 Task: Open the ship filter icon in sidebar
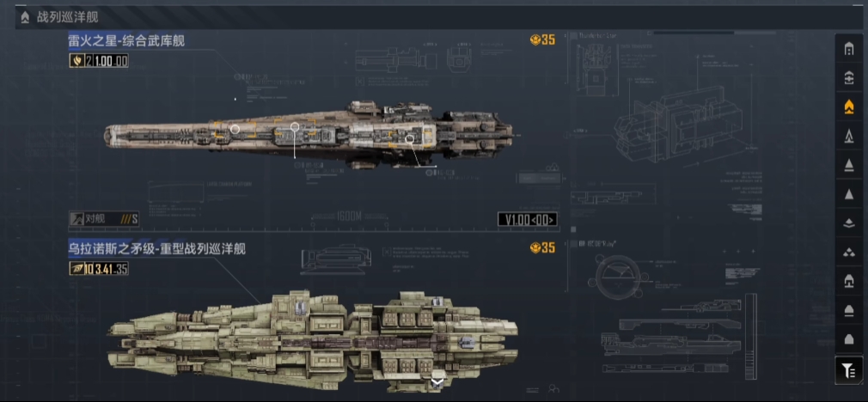[x=848, y=370]
